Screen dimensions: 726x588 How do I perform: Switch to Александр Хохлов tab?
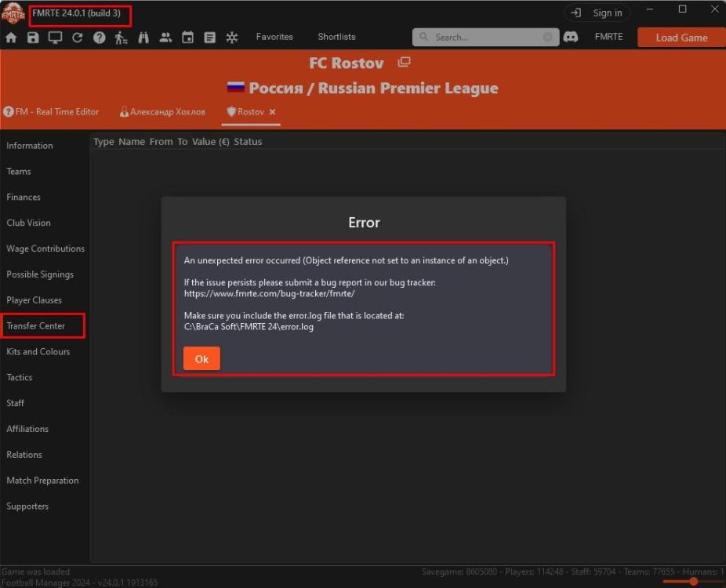162,111
